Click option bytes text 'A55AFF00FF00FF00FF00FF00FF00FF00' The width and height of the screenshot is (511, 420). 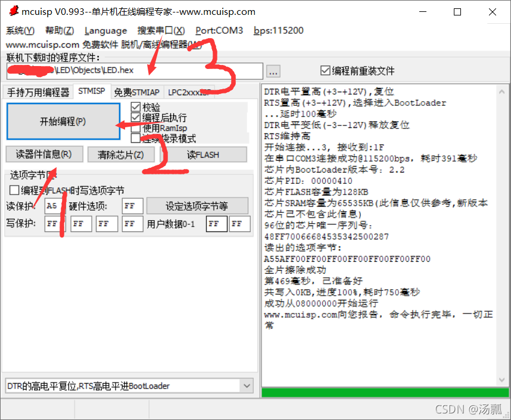click(347, 259)
